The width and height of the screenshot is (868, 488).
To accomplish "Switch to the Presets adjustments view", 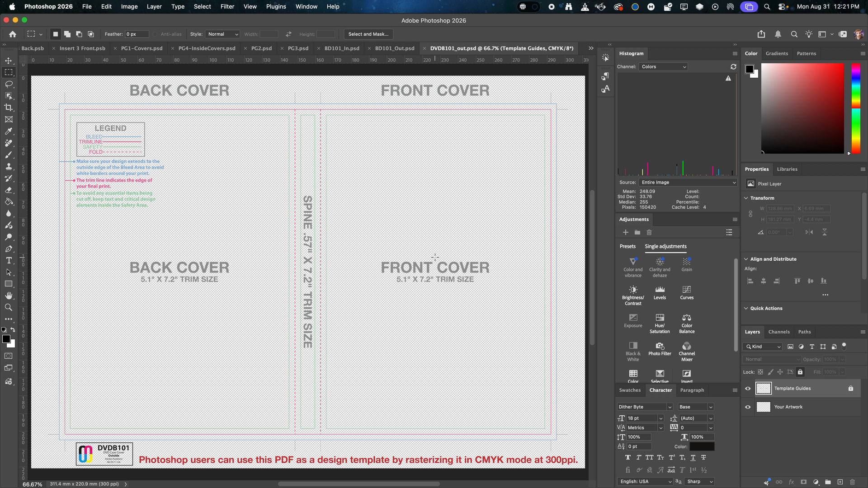I will (627, 247).
